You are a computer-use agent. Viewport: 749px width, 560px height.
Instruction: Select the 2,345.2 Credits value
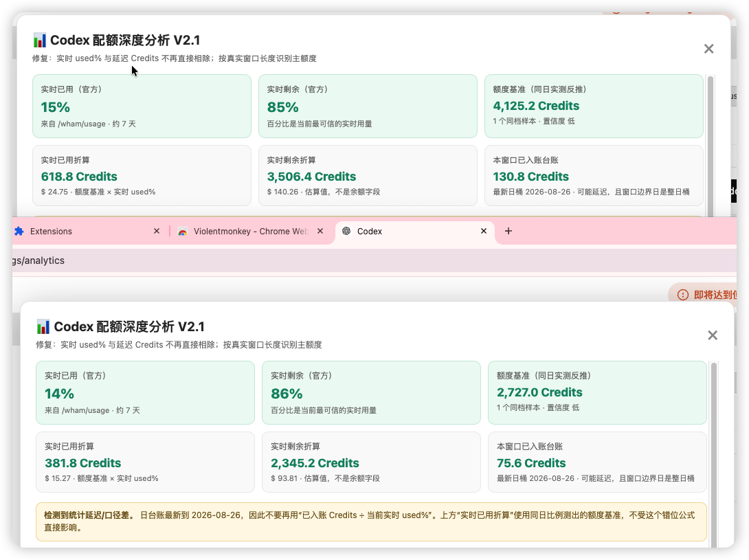(315, 463)
